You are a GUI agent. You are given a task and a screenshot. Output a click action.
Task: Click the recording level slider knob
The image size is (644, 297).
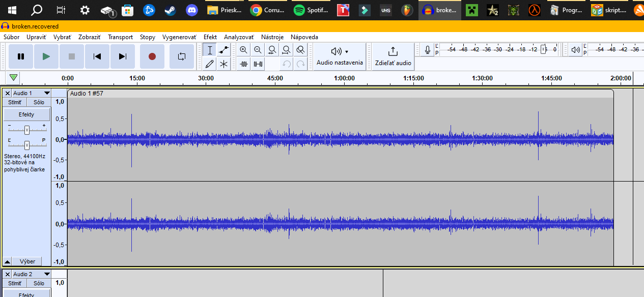coord(544,49)
